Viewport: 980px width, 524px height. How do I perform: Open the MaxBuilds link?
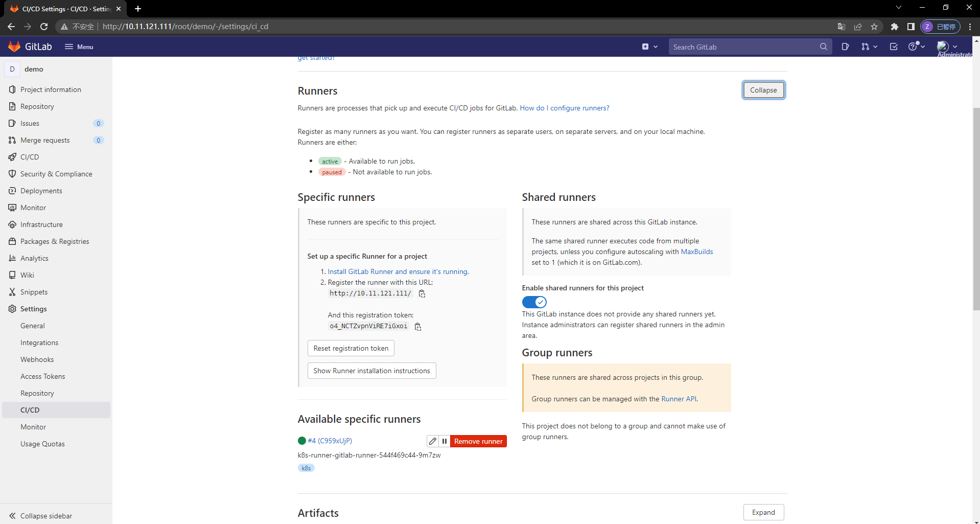[697, 252]
